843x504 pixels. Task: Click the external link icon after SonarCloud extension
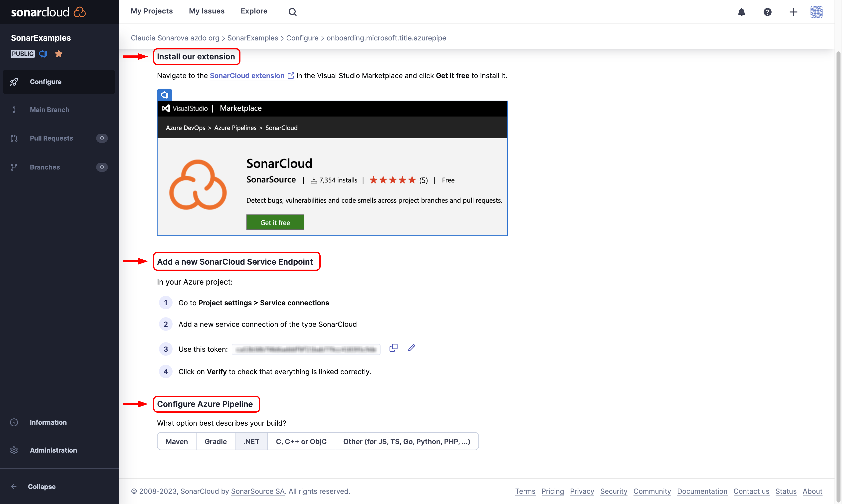pos(291,75)
